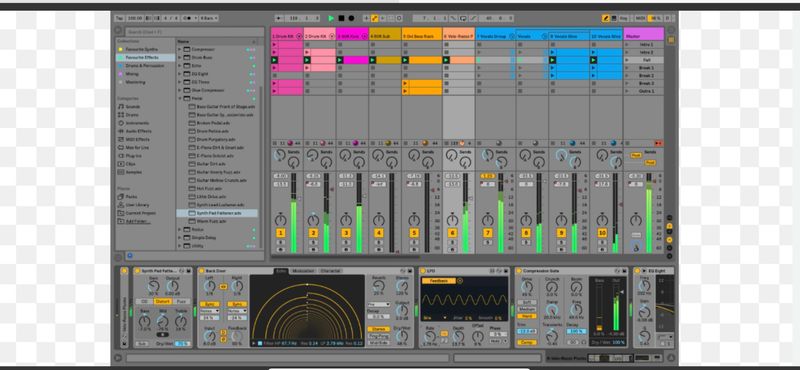800x370 pixels.
Task: Turn off Compressor Gate device activator
Action: (x=519, y=271)
